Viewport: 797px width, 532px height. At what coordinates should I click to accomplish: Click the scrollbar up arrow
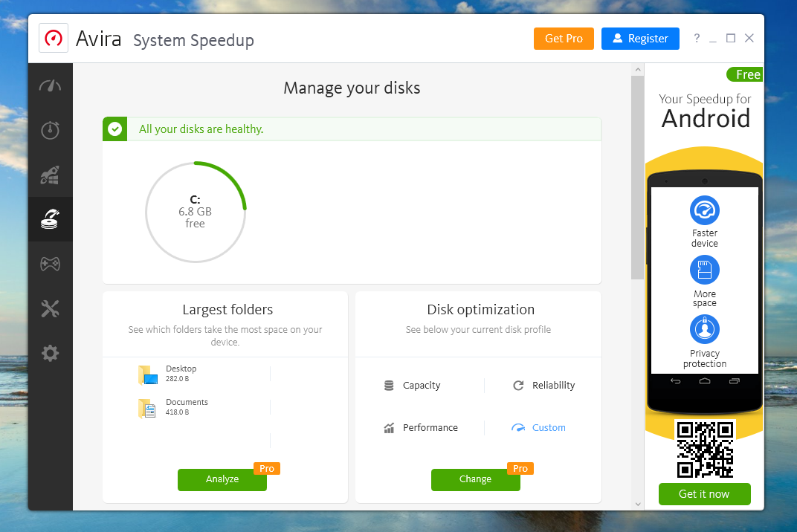[638, 69]
